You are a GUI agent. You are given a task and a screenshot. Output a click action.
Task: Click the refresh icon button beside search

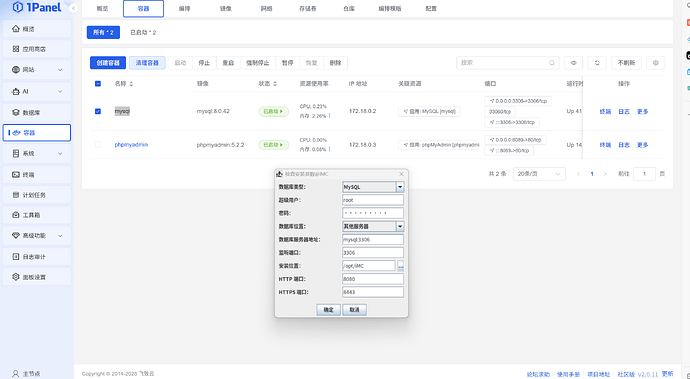[597, 63]
